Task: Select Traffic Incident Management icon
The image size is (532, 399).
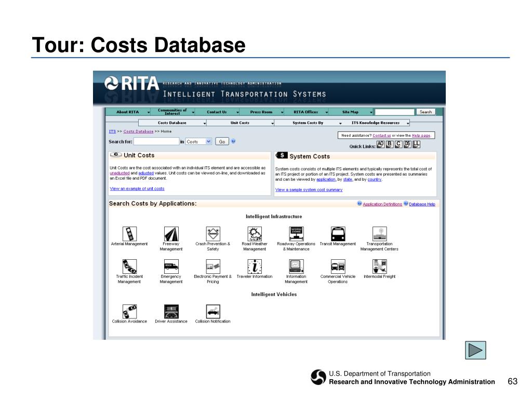Action: click(129, 267)
